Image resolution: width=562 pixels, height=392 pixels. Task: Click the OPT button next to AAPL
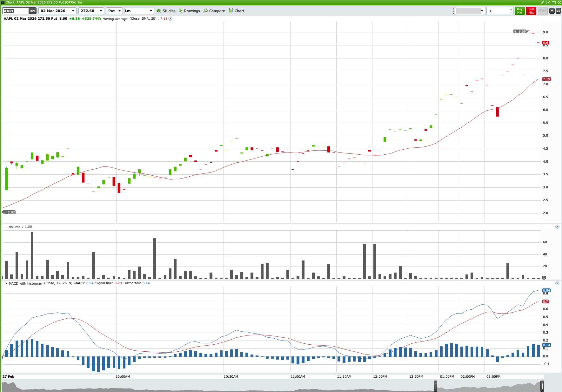[33, 10]
